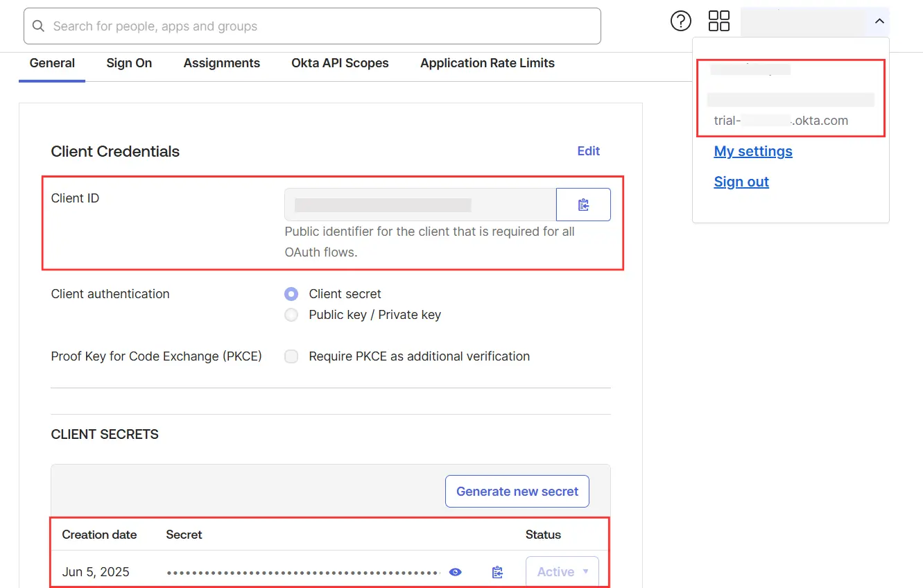Click the Sign out link
The width and height of the screenshot is (923, 588).
(741, 182)
